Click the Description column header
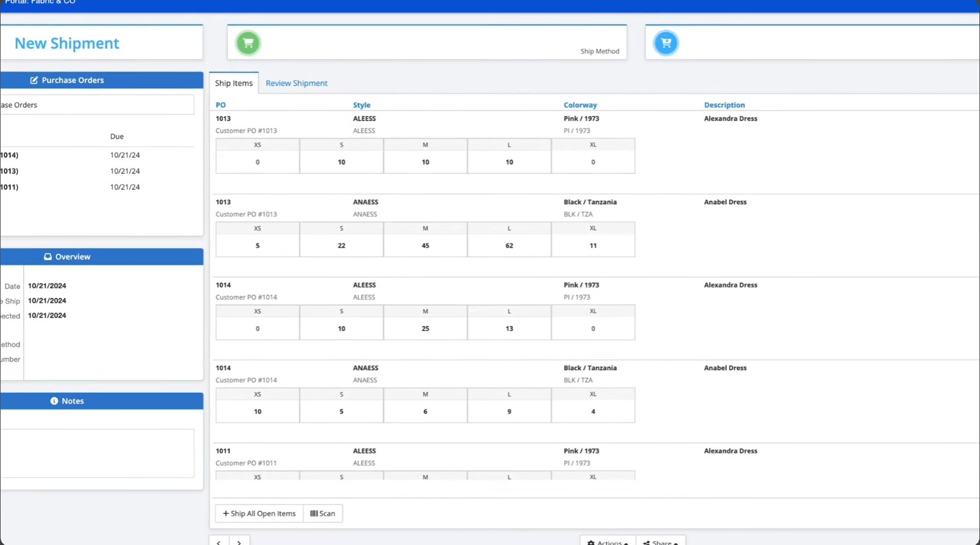The height and width of the screenshot is (545, 980). (724, 105)
